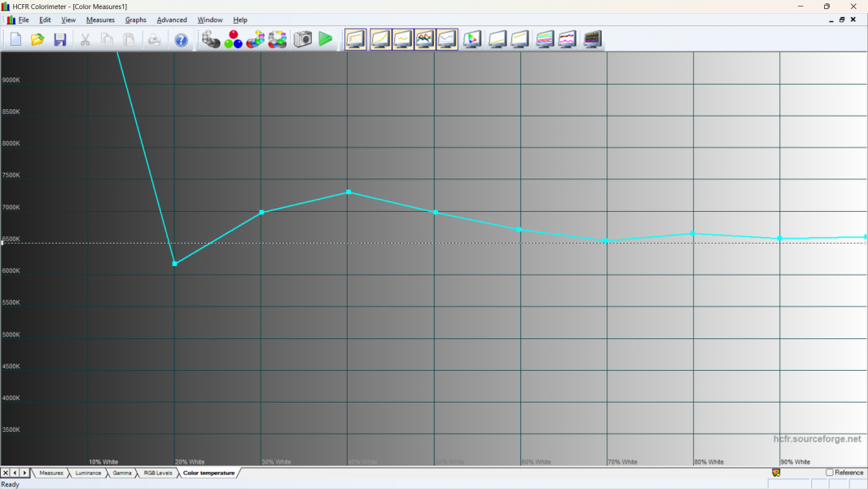Switch to the Luminance tab

pos(89,473)
